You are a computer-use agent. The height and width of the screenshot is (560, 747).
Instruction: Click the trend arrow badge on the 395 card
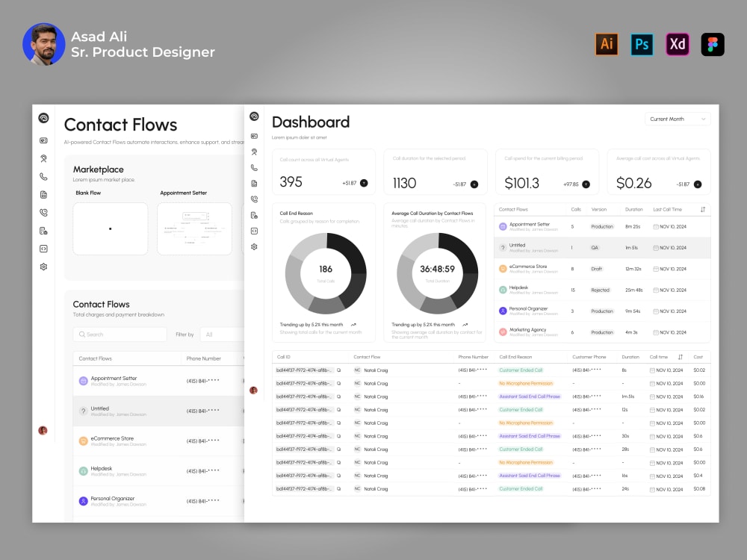[364, 183]
